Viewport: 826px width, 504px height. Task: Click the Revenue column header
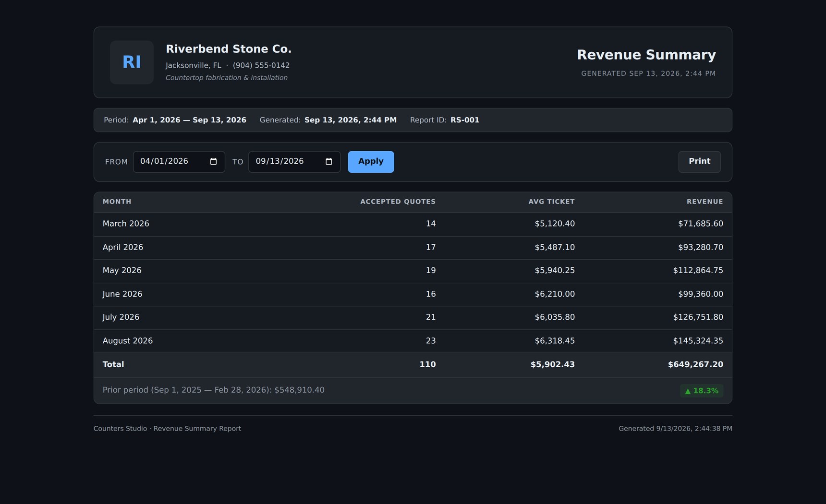point(705,202)
